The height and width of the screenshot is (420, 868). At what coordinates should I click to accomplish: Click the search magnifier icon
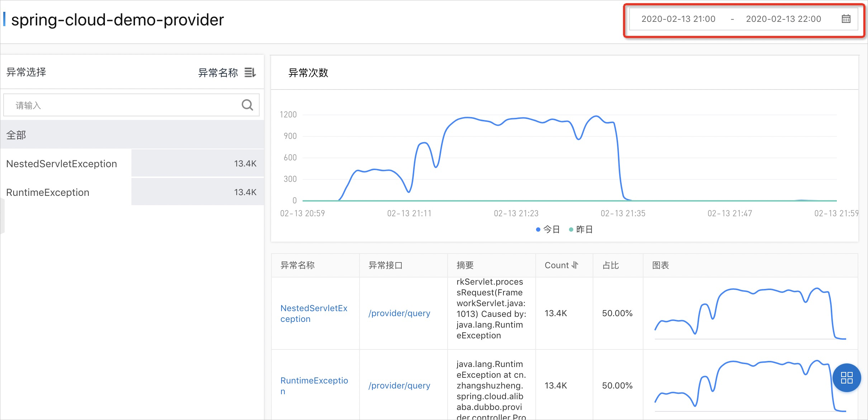click(247, 105)
